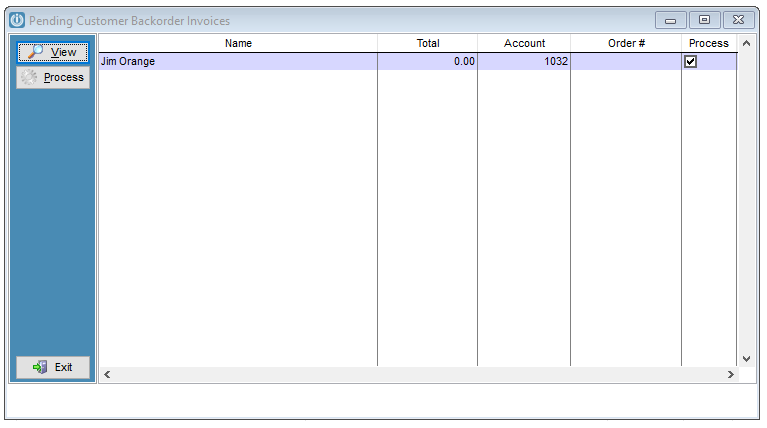Click the green arrow Exit icon
This screenshot has height=428, width=767.
pos(40,367)
